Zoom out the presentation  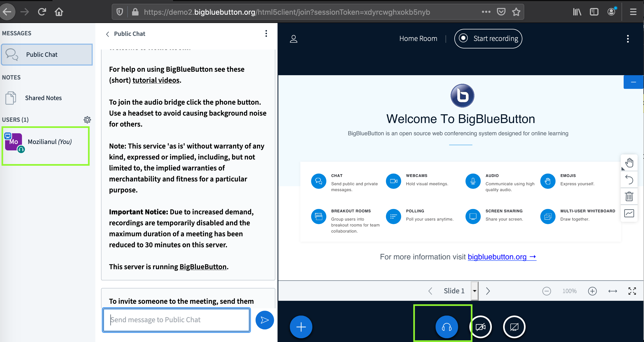(x=546, y=291)
